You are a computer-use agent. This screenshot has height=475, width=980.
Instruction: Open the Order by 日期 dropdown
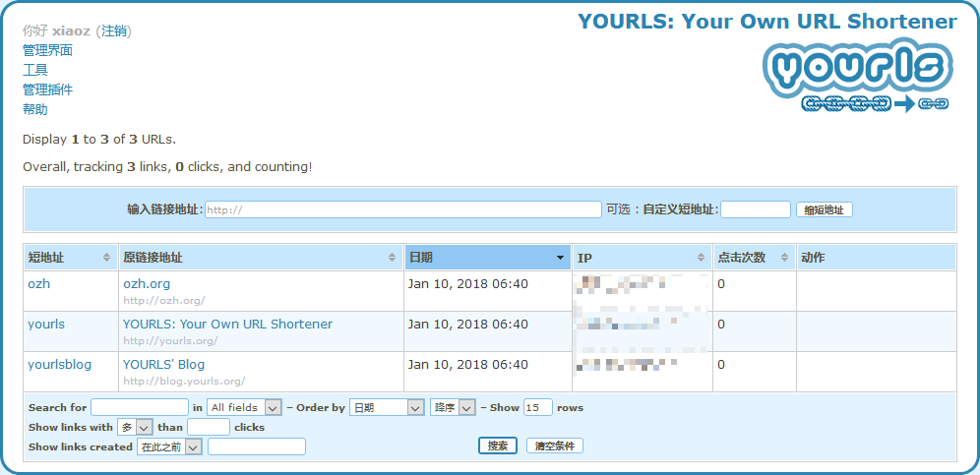click(x=387, y=407)
